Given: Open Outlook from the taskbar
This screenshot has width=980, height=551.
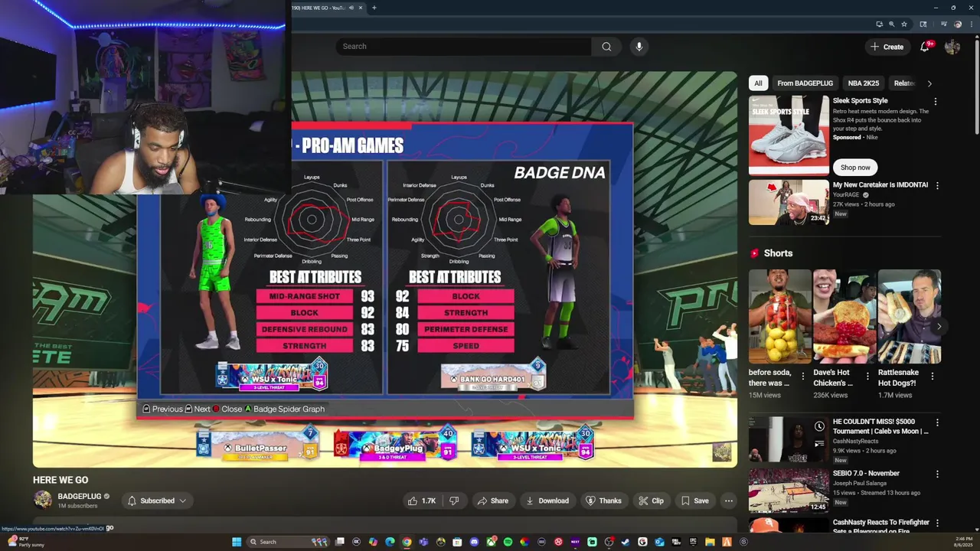Looking at the screenshot, I should [659, 542].
